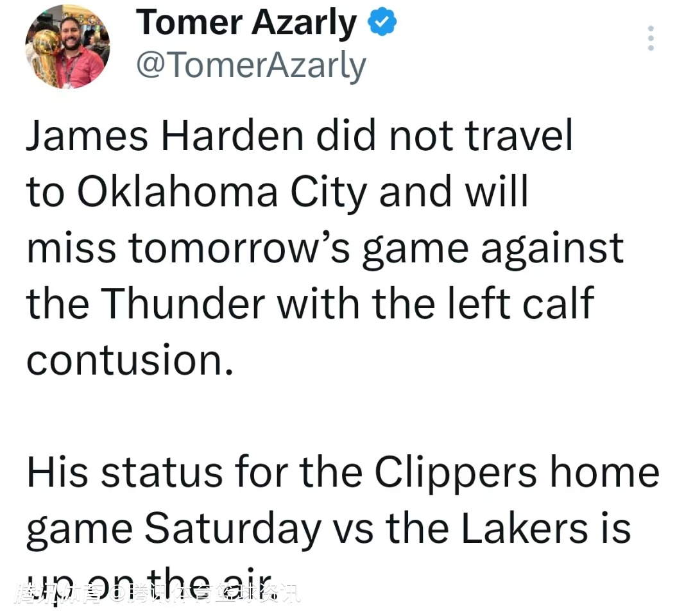Open Tomer Azarly's profile picture
The width and height of the screenshot is (693, 616).
point(67,46)
